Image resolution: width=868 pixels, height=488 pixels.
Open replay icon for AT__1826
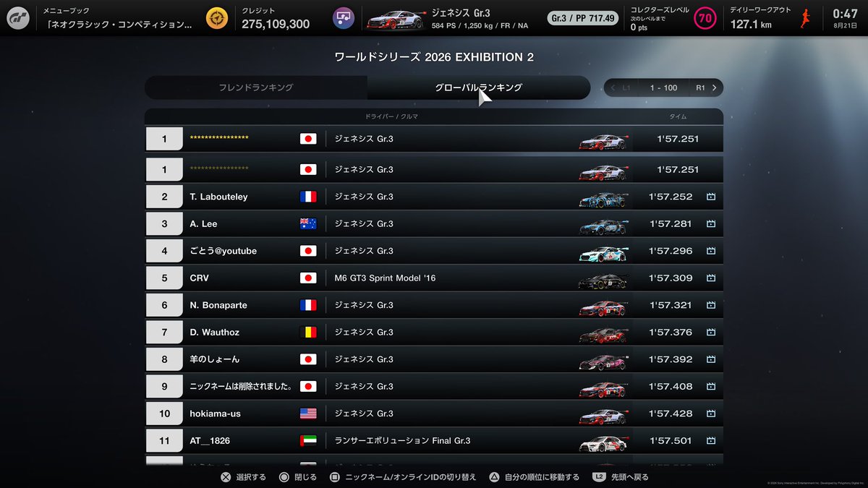click(711, 441)
